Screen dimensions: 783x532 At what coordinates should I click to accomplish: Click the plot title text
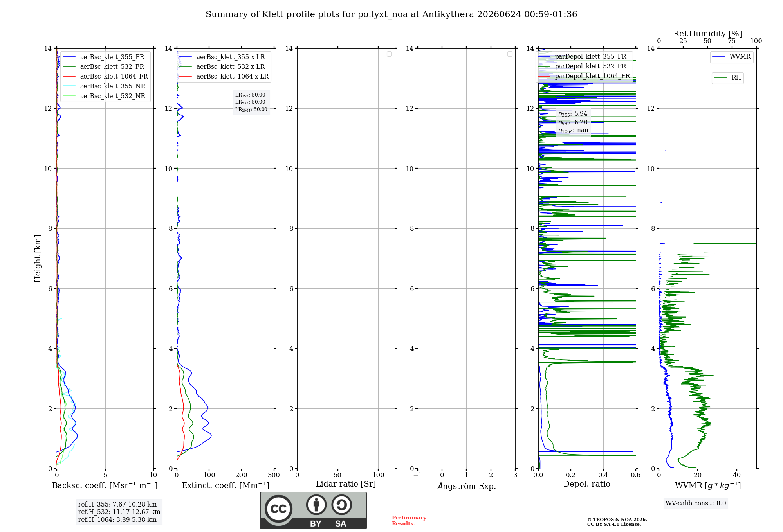point(391,14)
